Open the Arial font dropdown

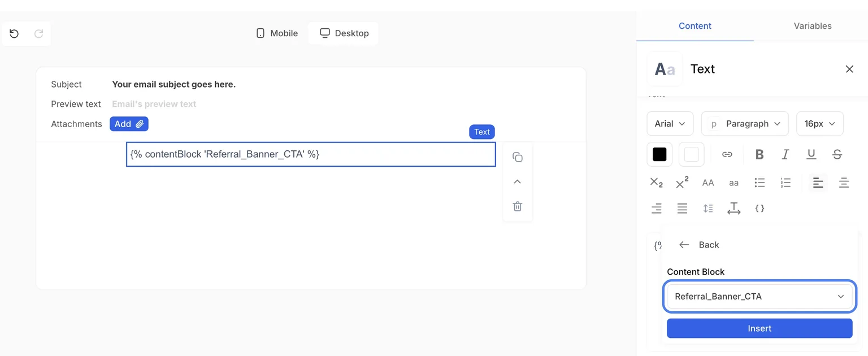[x=670, y=124]
